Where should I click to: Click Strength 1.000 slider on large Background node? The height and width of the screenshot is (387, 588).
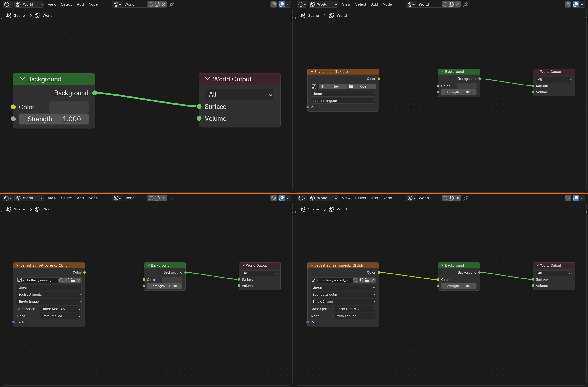point(54,119)
